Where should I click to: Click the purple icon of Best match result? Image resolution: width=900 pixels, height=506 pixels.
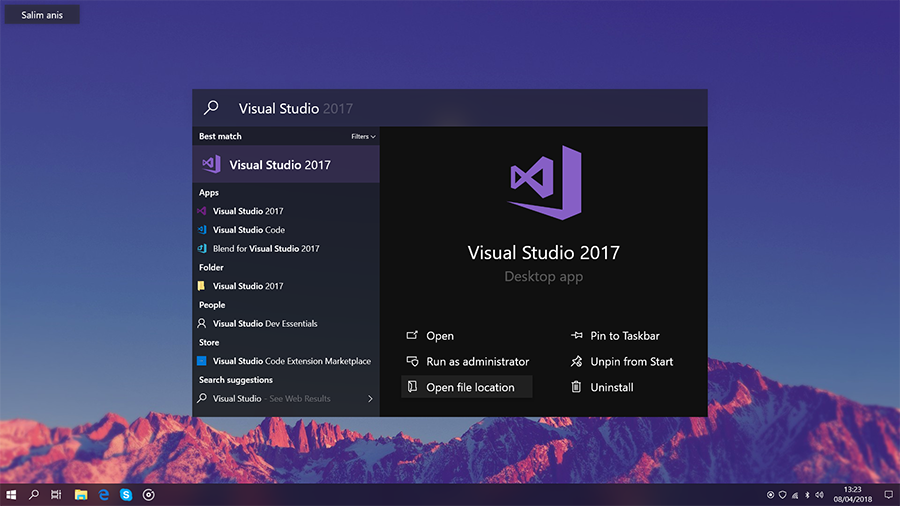click(211, 164)
